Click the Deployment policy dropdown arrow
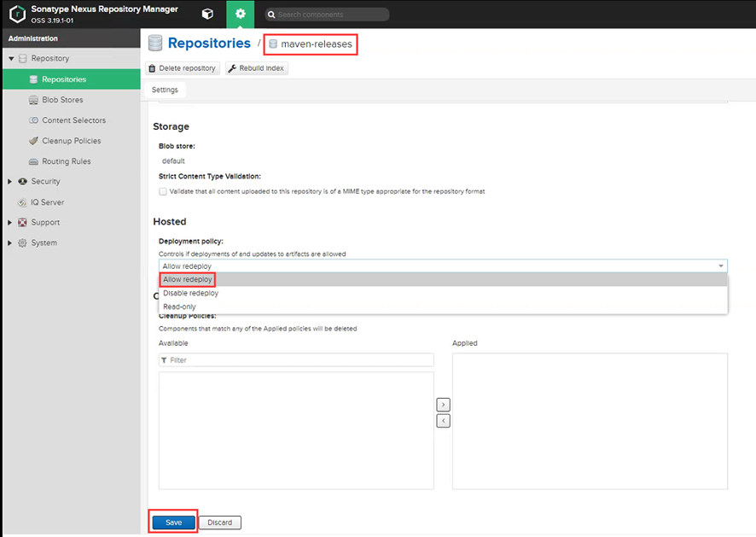 721,266
